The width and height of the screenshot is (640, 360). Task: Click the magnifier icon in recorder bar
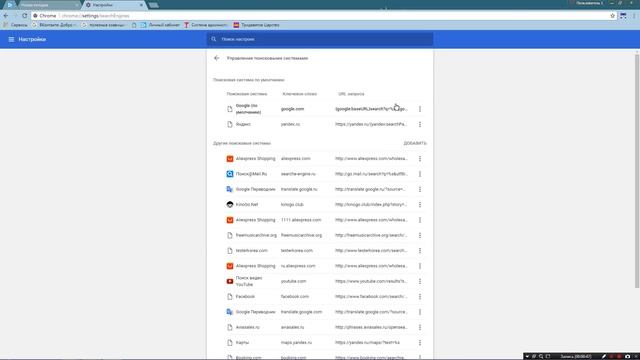541,356
